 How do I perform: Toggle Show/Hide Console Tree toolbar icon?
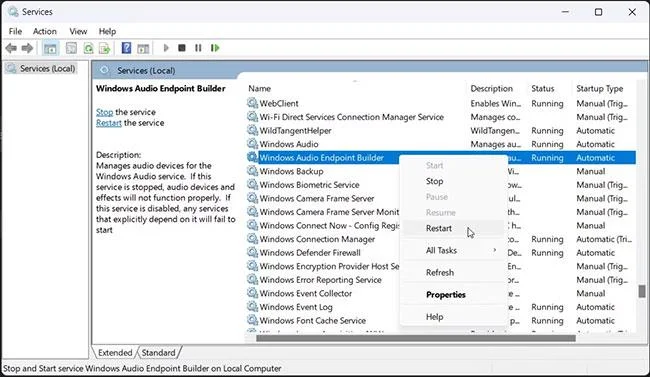[51, 48]
